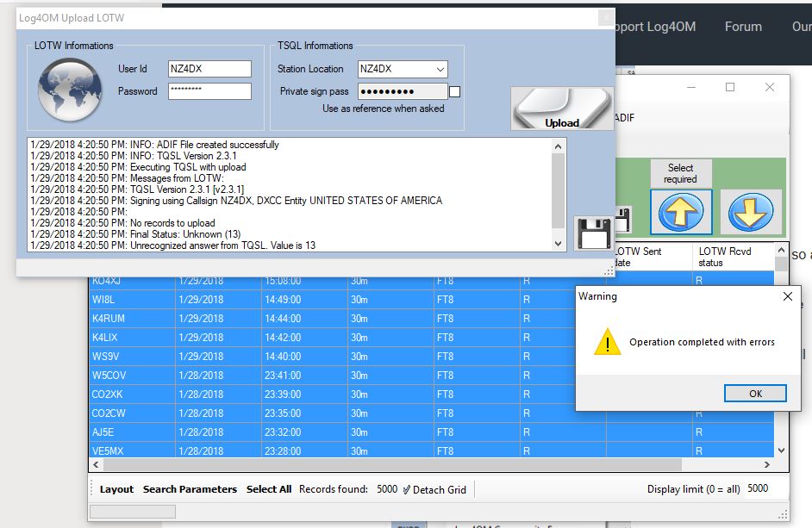812x528 pixels.
Task: Click the 'Executing TQSL with upload' log line
Action: [x=138, y=167]
